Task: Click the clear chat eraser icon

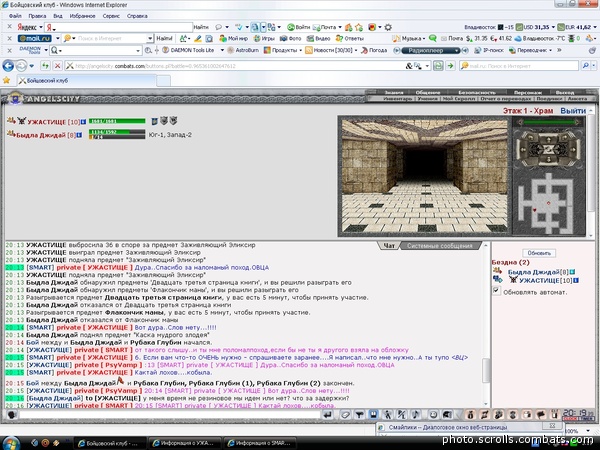Action: pos(345,414)
